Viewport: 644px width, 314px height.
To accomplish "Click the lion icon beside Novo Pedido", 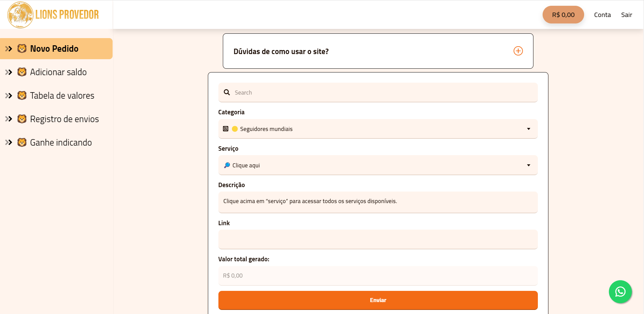I will (x=22, y=49).
